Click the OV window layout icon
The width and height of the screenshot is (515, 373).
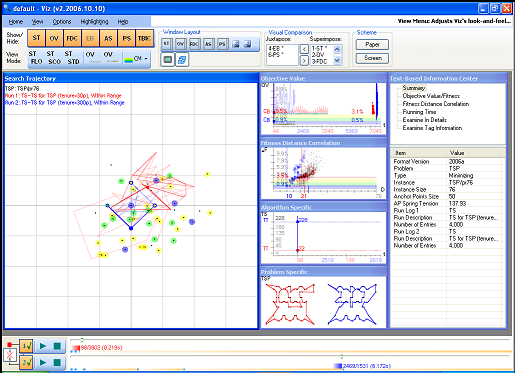[180, 44]
